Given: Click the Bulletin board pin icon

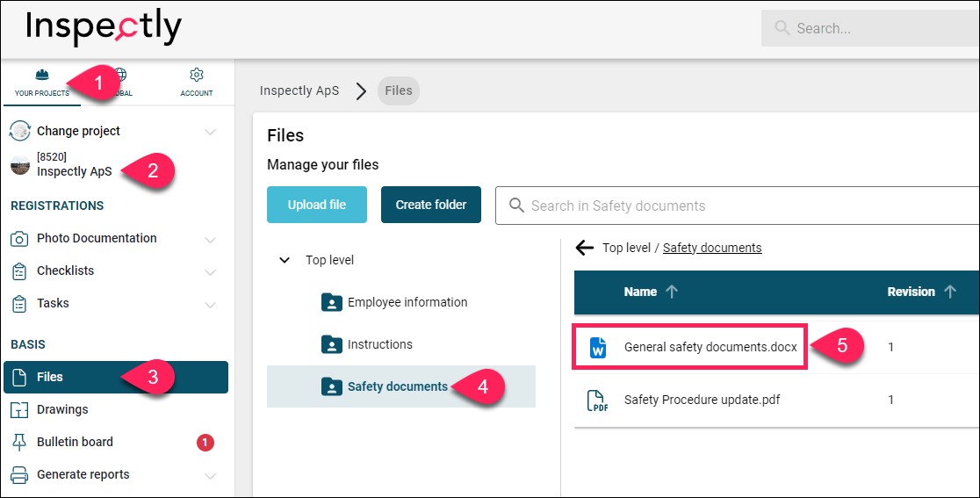Looking at the screenshot, I should [x=19, y=443].
